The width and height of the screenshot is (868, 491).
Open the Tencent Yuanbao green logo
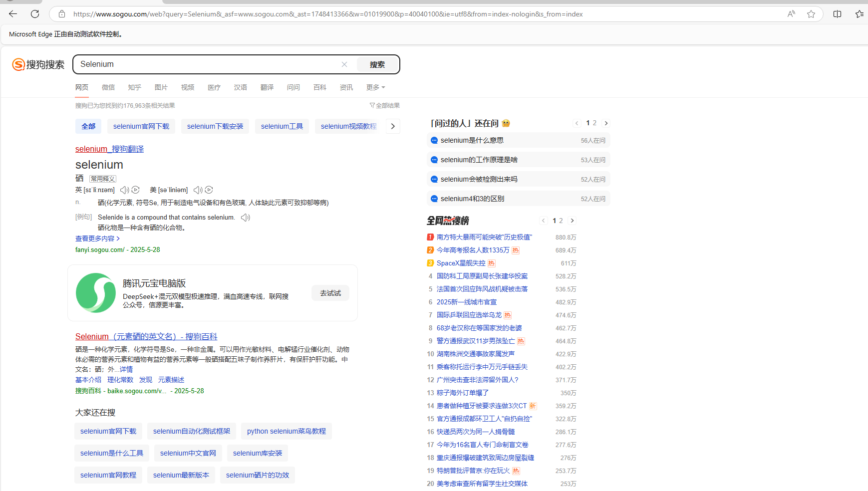(x=96, y=293)
